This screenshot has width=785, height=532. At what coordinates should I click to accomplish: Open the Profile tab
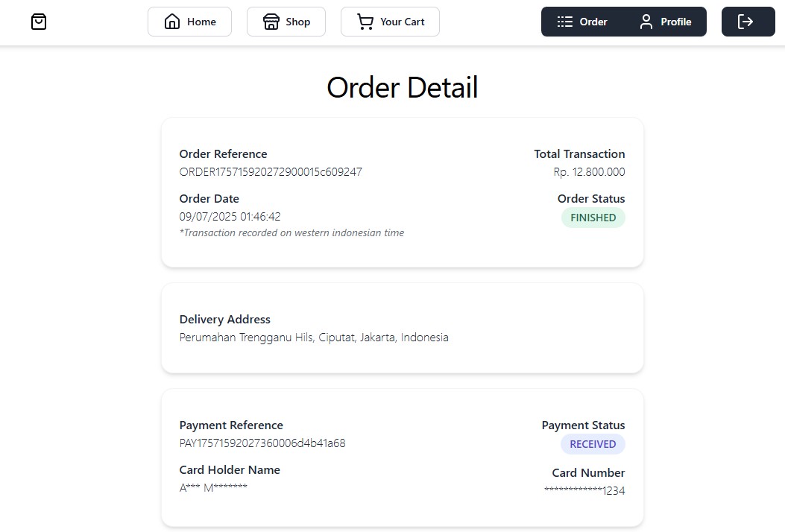[666, 22]
